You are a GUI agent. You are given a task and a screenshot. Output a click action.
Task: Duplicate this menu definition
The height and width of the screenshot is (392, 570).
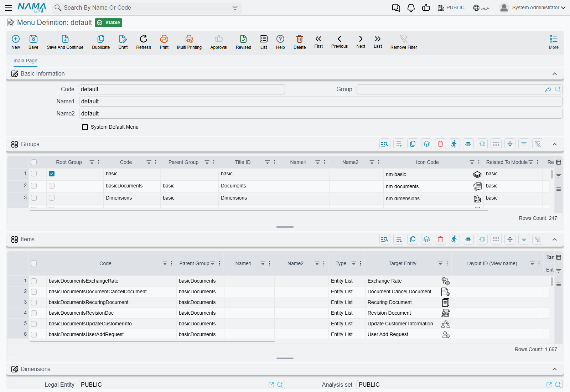coord(101,42)
